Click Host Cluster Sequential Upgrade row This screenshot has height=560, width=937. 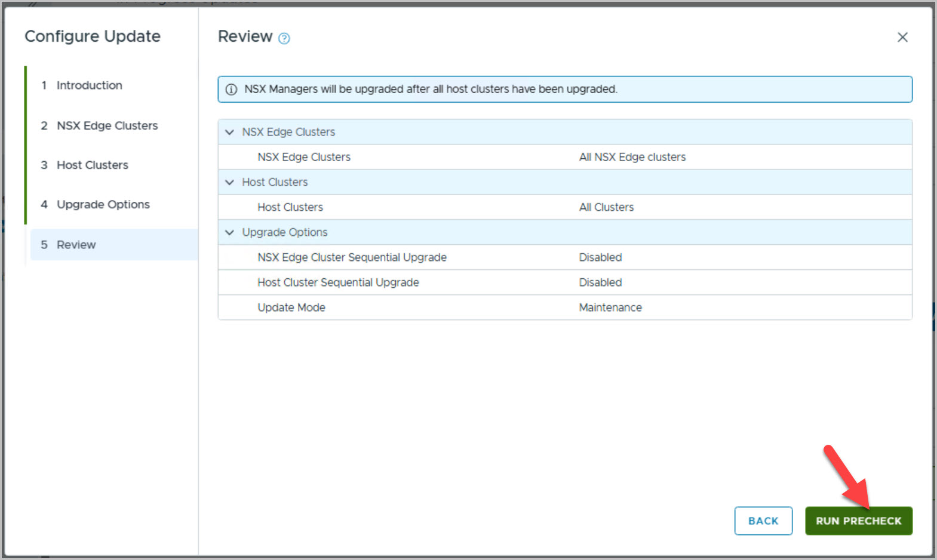tap(338, 282)
